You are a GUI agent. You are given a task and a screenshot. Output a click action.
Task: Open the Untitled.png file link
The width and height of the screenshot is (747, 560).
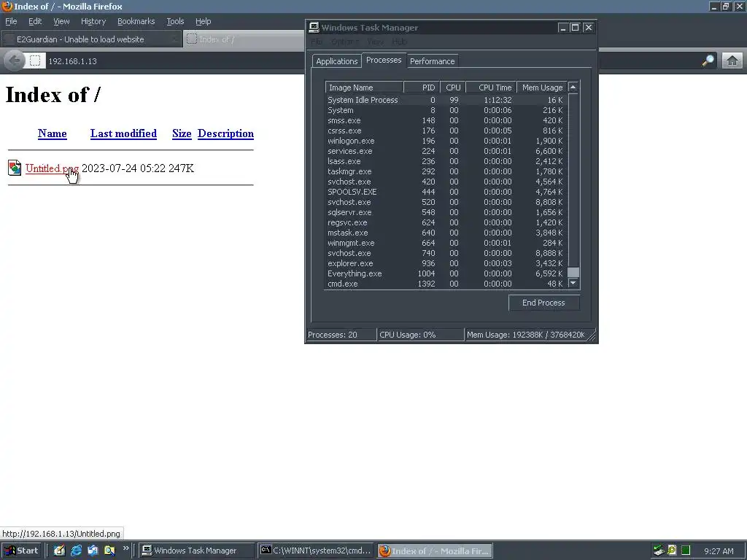pyautogui.click(x=52, y=168)
